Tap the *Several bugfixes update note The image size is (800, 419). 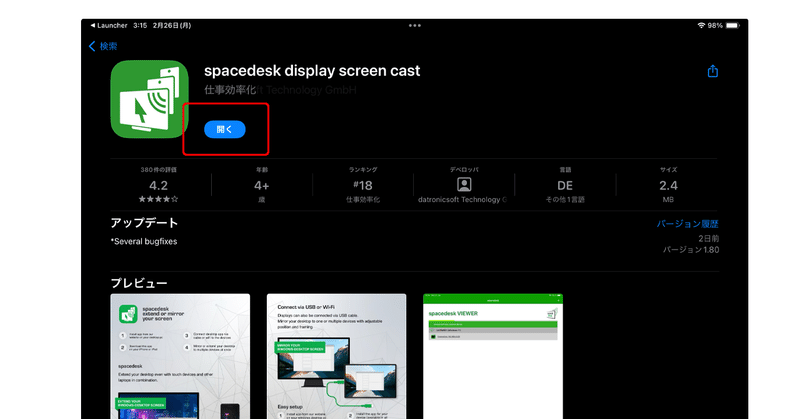(144, 241)
